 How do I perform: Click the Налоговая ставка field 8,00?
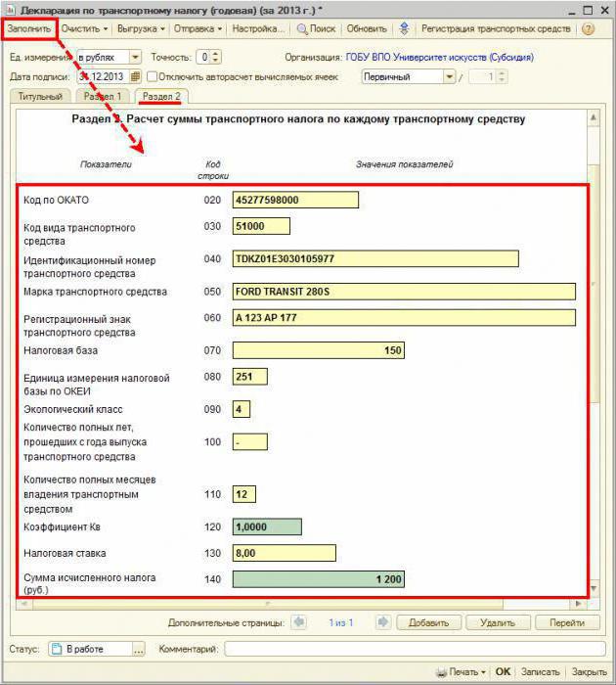coord(285,553)
